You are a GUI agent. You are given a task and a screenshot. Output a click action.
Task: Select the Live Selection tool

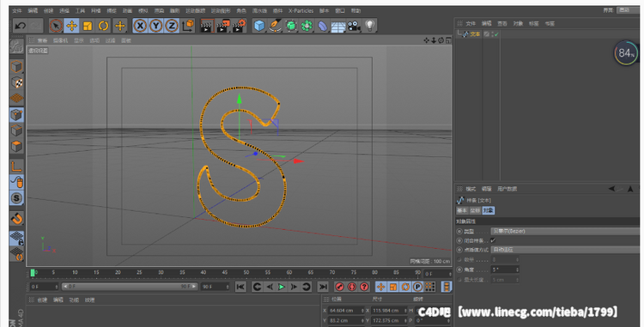57,26
